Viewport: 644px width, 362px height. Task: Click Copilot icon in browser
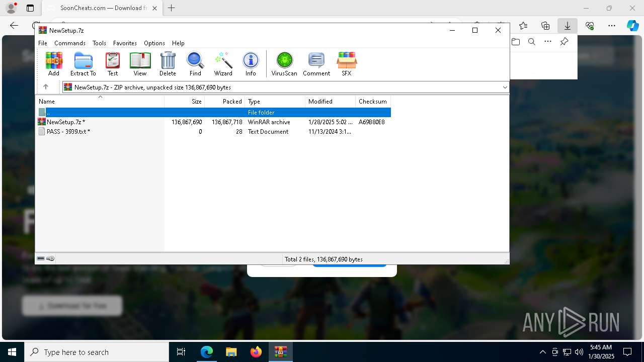coord(632,26)
